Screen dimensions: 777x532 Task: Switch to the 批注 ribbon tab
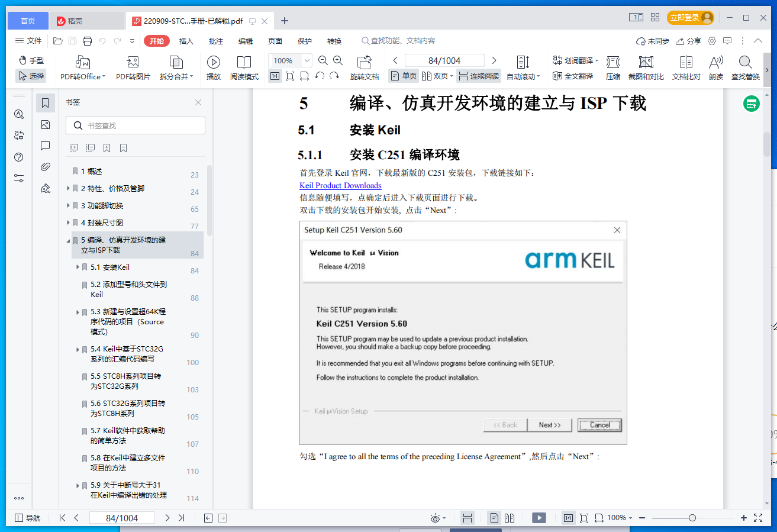coord(216,41)
